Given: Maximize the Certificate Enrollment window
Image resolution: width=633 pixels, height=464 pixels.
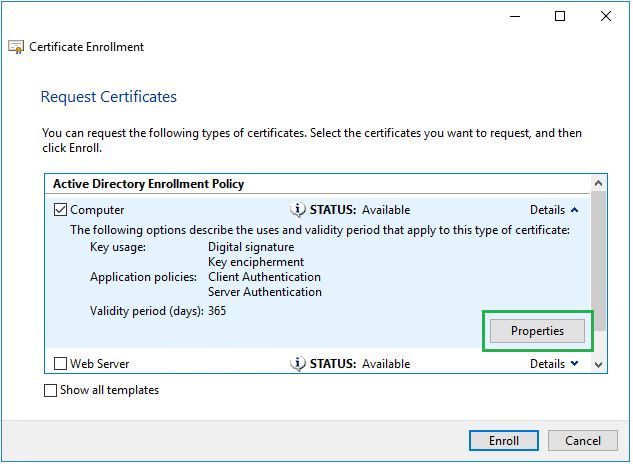Looking at the screenshot, I should [x=560, y=16].
